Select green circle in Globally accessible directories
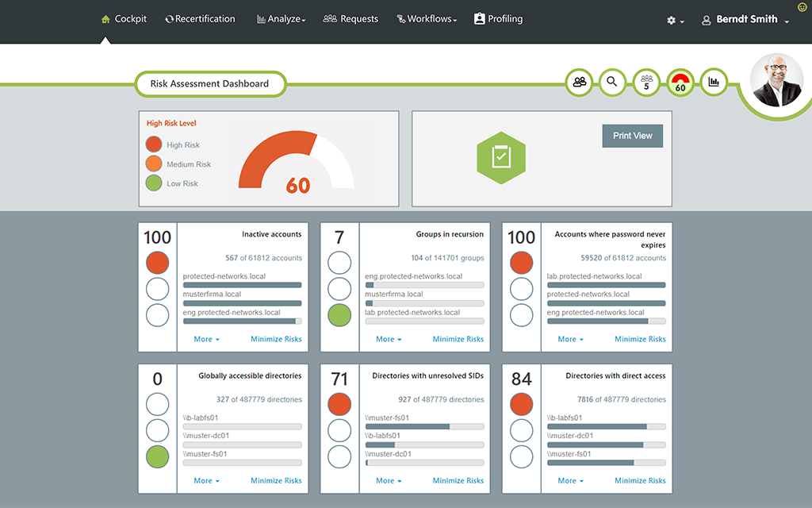The width and height of the screenshot is (812, 508). 158,456
